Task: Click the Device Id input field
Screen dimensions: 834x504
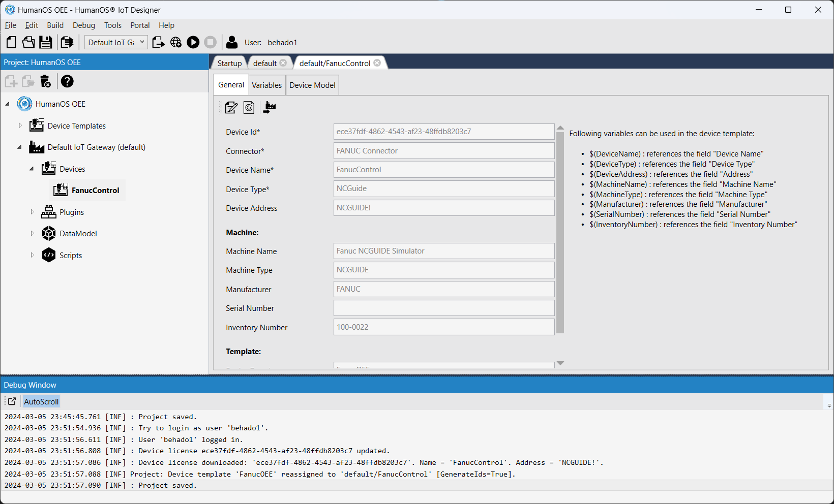Action: coord(444,132)
